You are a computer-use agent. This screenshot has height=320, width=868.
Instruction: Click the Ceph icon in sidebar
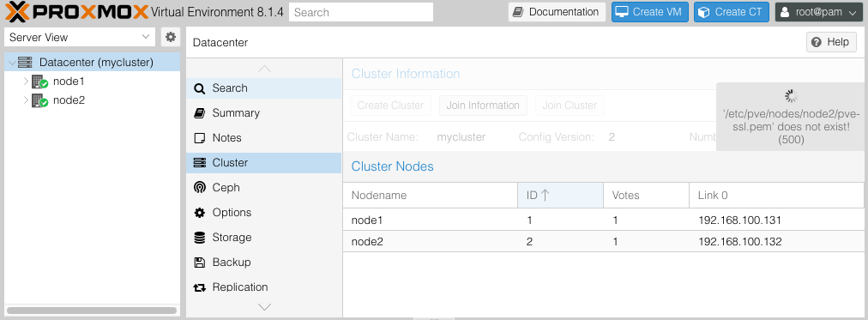pyautogui.click(x=199, y=188)
